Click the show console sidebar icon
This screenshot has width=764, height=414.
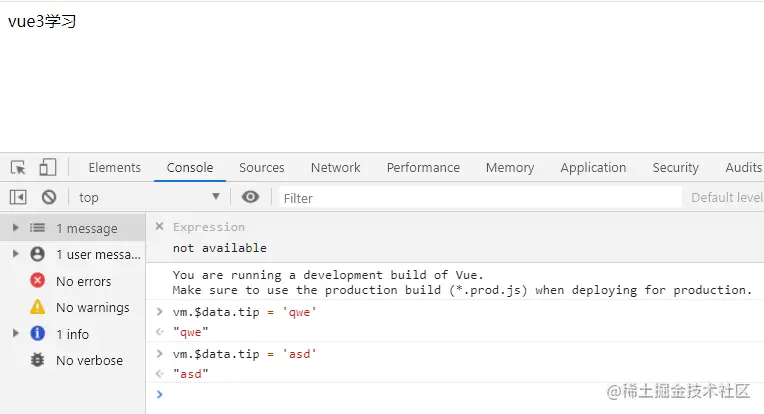[x=18, y=198]
